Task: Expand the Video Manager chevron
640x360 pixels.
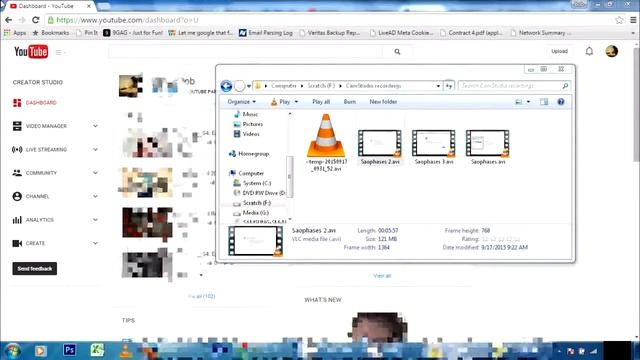Action: (95, 126)
